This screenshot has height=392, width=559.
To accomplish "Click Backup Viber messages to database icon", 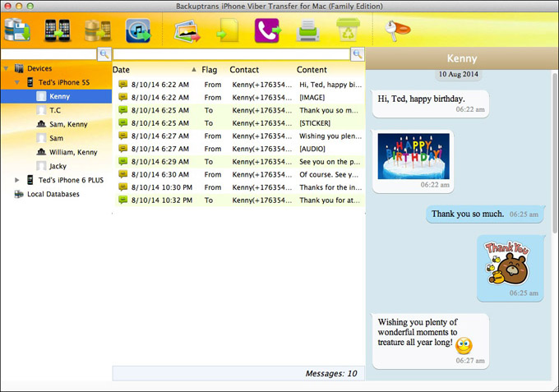I will (16, 30).
